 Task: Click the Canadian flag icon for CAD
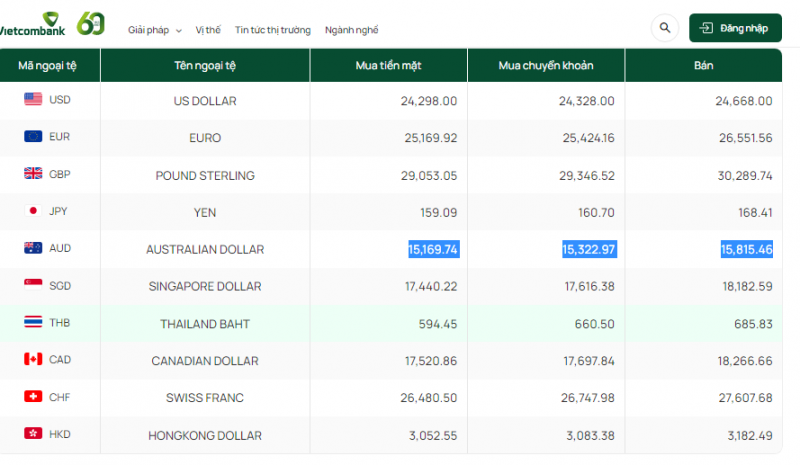(x=32, y=359)
